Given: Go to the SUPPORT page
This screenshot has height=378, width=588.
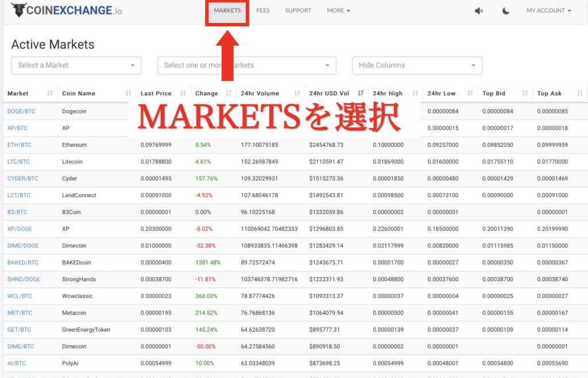Looking at the screenshot, I should tap(298, 10).
